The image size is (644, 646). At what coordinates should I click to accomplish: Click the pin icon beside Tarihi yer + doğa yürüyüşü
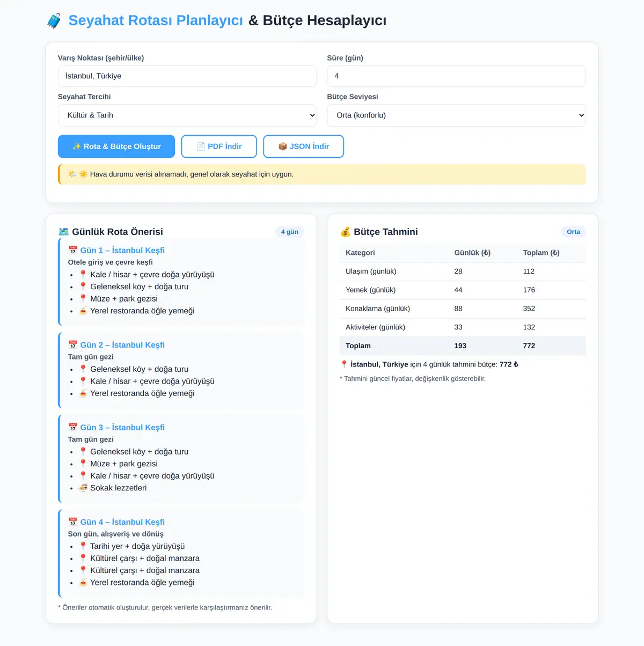click(83, 546)
